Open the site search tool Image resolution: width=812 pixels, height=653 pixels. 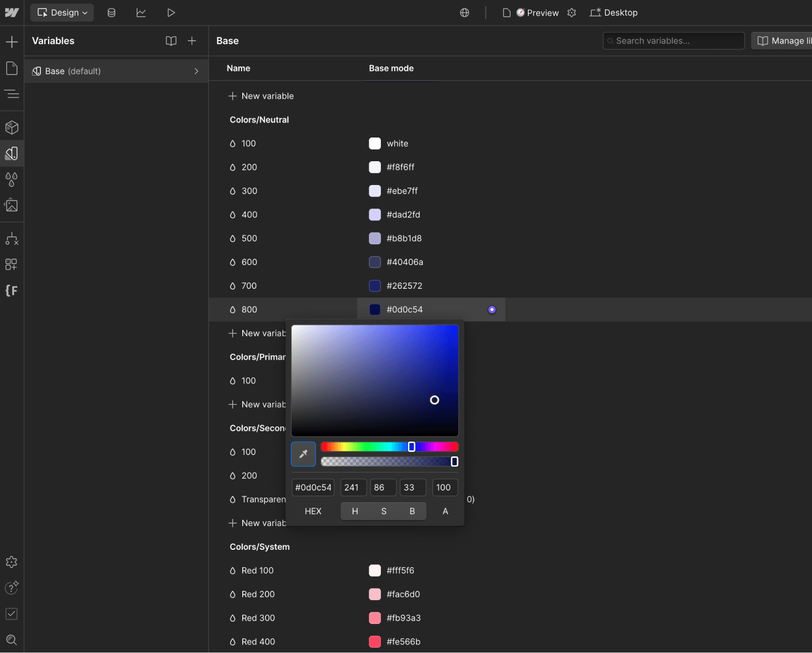(x=12, y=640)
